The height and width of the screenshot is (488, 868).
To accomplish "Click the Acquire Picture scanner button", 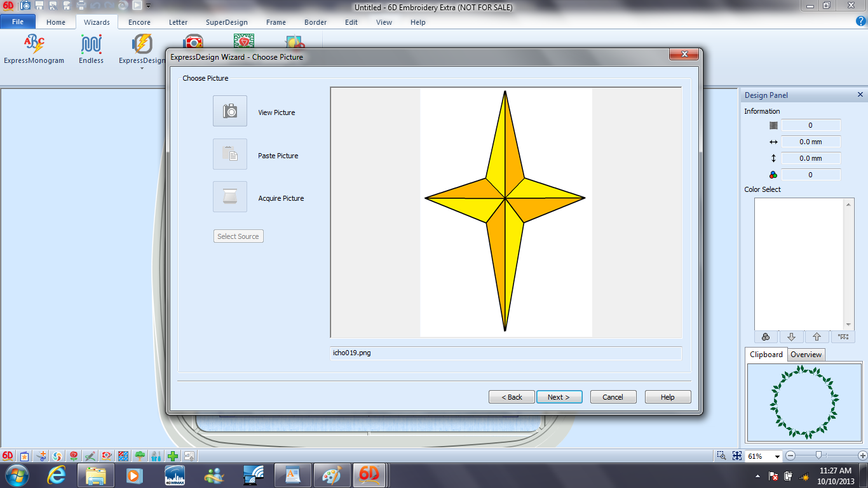I will [x=230, y=197].
